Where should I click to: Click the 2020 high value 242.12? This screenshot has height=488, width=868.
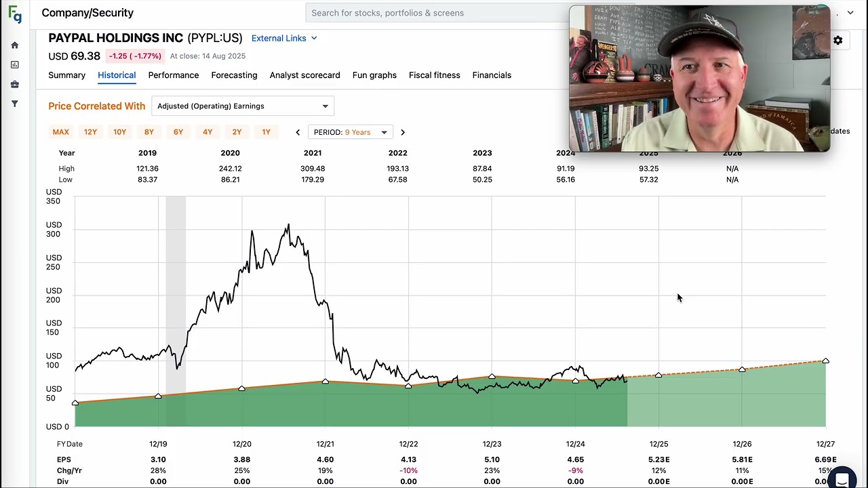[x=230, y=169]
